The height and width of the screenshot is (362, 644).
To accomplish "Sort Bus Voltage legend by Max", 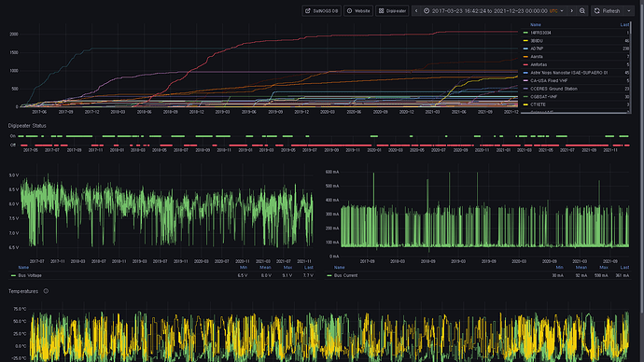I will (x=287, y=267).
